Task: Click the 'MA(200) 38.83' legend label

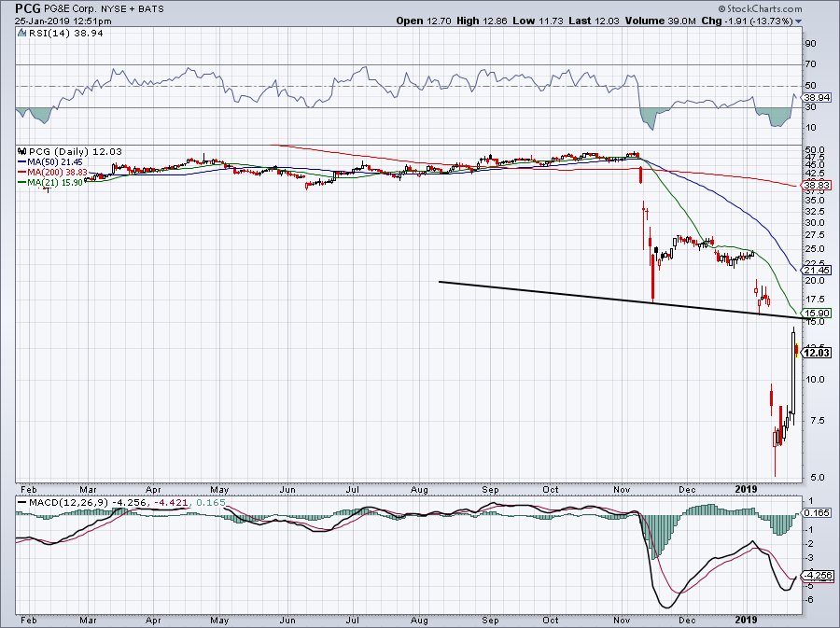Action: 57,173
